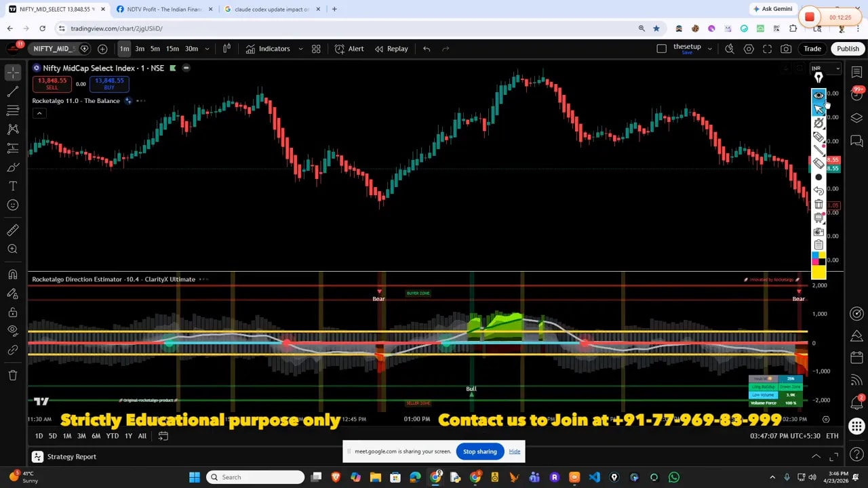This screenshot has height=488, width=868.
Task: Toggle the layout checkbox beside thesetup
Action: (x=662, y=49)
